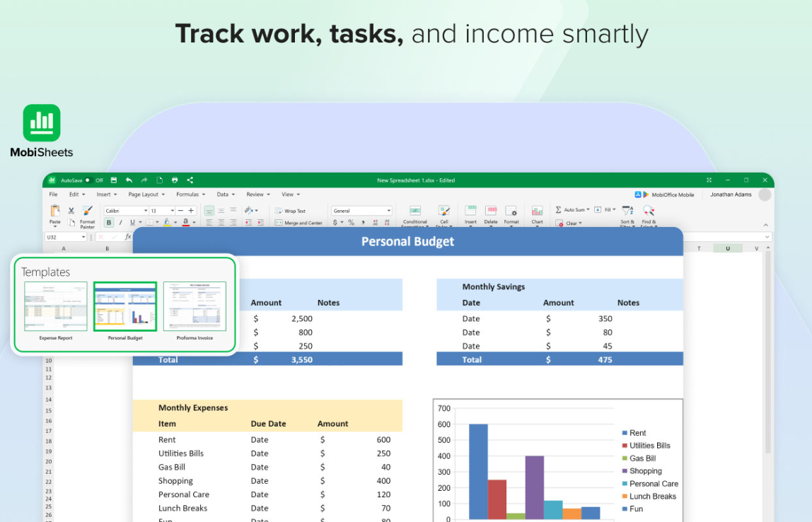Click the Wrap Text button

(x=290, y=211)
